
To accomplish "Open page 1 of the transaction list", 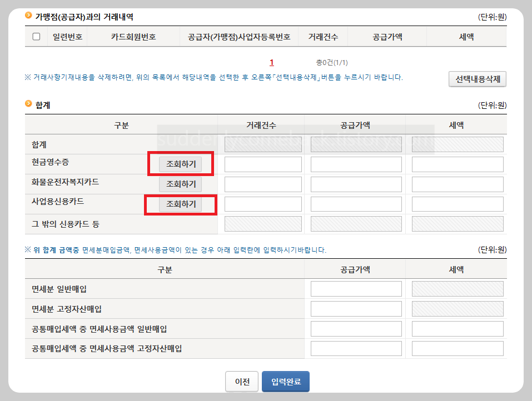I will click(x=271, y=63).
